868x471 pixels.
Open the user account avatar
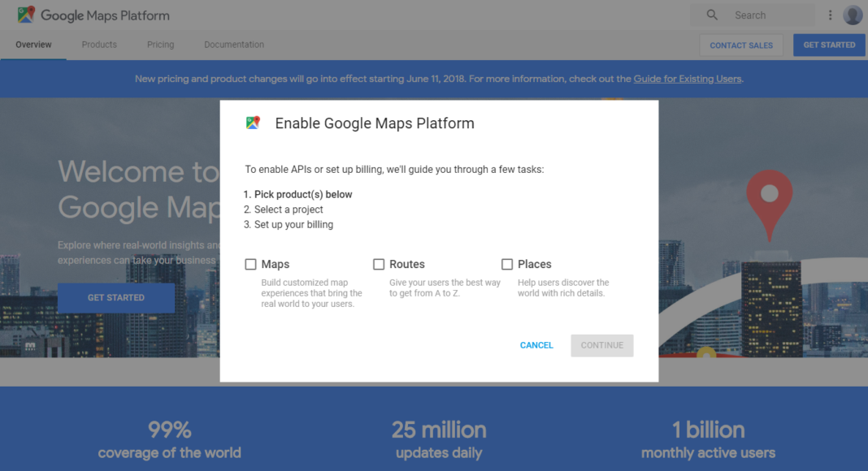tap(853, 15)
